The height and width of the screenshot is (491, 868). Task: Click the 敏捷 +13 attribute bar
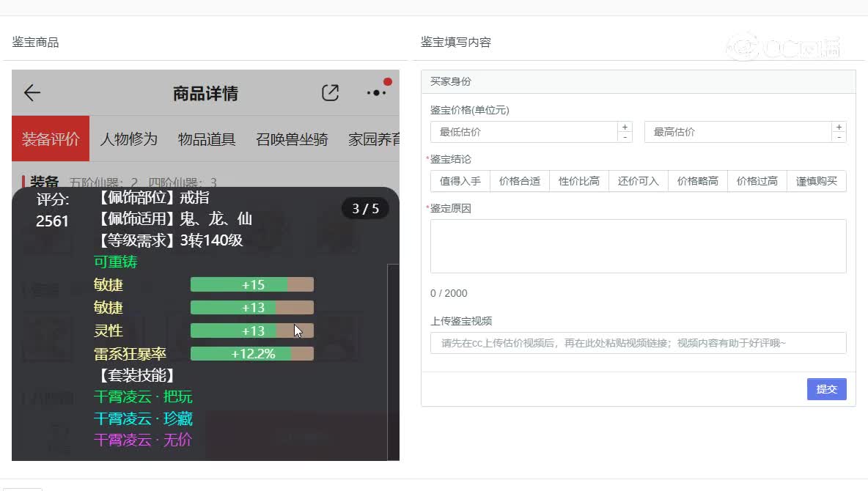point(252,307)
